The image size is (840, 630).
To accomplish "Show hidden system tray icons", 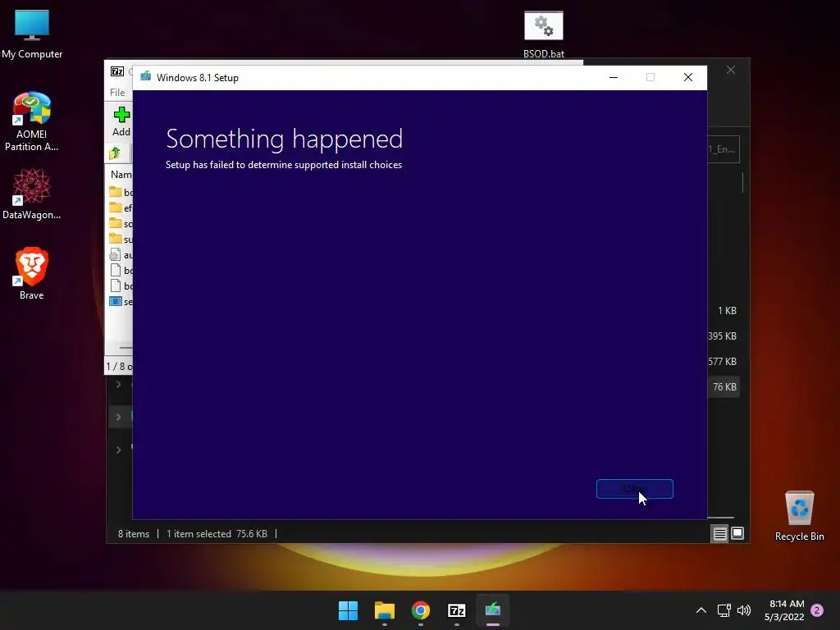I will tap(701, 610).
